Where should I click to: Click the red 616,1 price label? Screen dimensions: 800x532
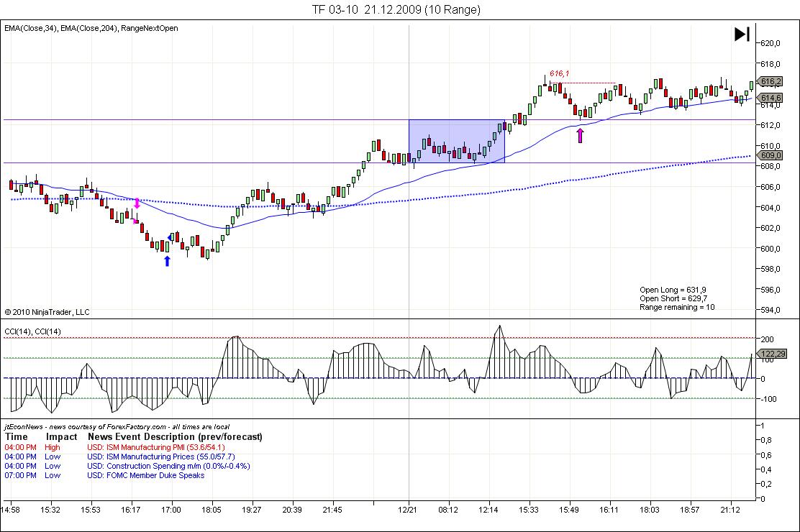(559, 73)
